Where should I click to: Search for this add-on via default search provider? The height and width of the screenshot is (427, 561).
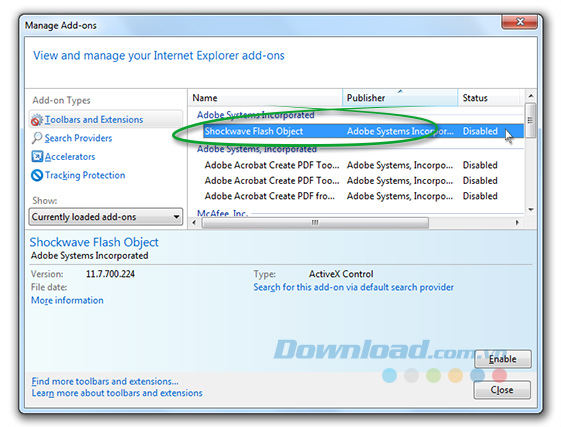point(353,287)
